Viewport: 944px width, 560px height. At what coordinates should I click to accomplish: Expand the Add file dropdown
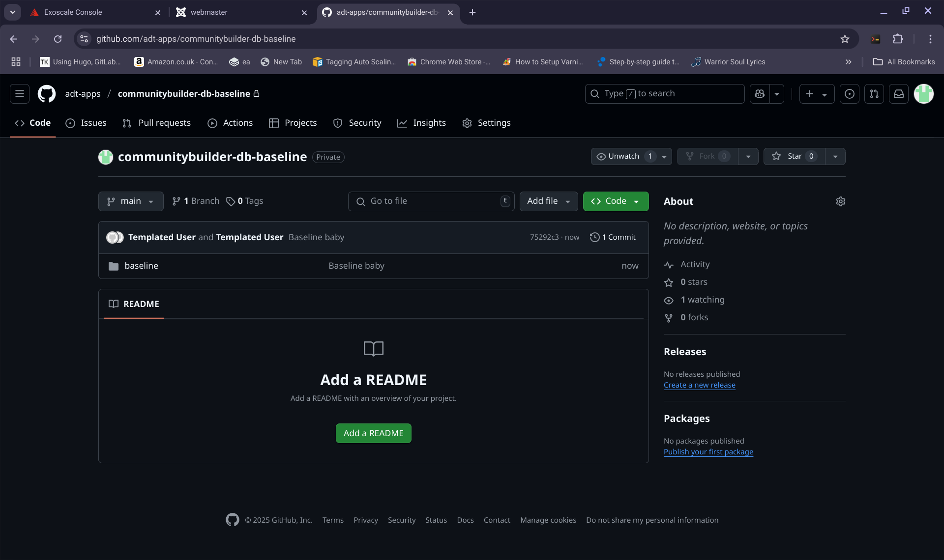pyautogui.click(x=548, y=201)
